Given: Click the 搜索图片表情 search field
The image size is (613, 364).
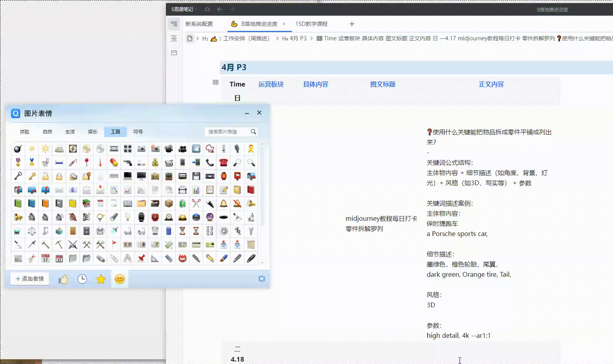Looking at the screenshot, I should click(x=229, y=132).
